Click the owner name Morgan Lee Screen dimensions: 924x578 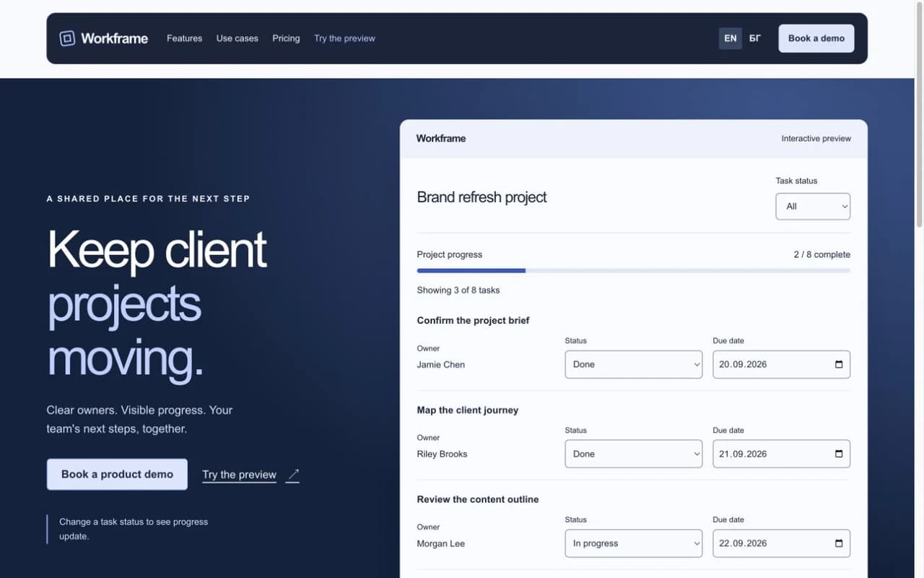pos(441,544)
